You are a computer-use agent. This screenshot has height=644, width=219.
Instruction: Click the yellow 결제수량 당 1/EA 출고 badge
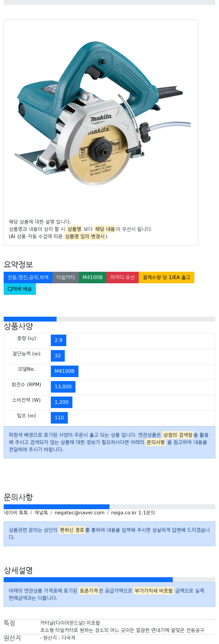[x=166, y=278]
